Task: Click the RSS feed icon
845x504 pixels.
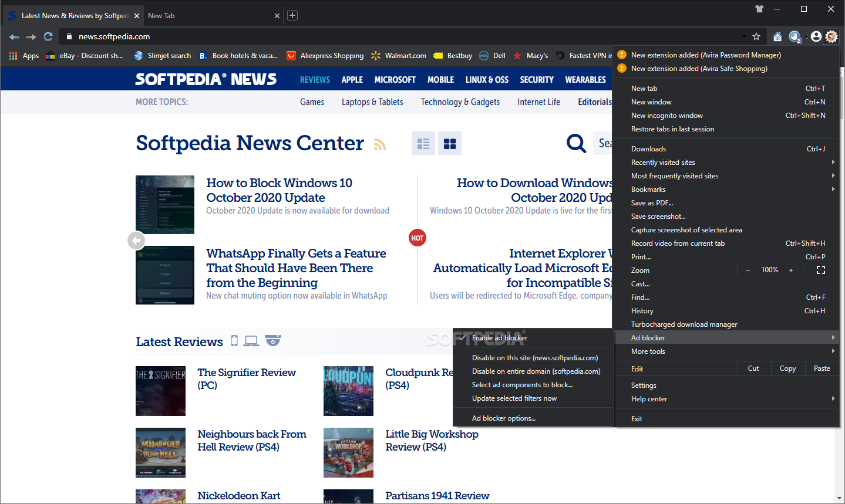Action: [380, 144]
